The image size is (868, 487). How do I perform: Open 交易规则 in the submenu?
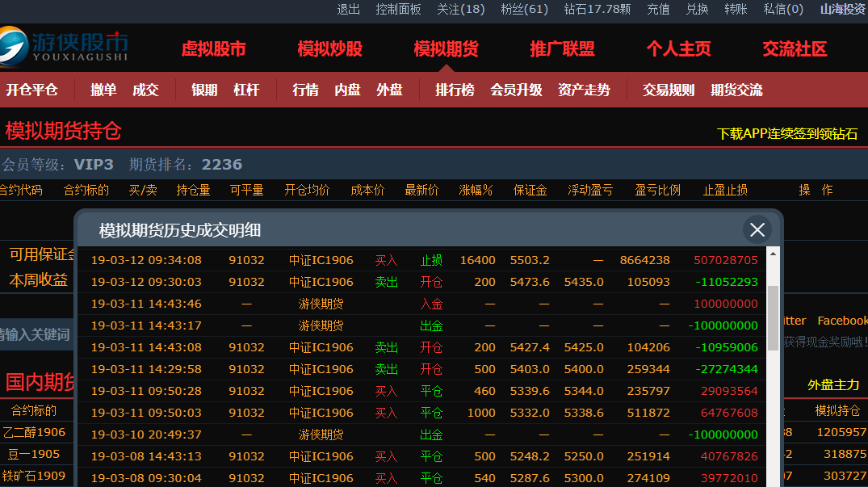click(x=668, y=90)
